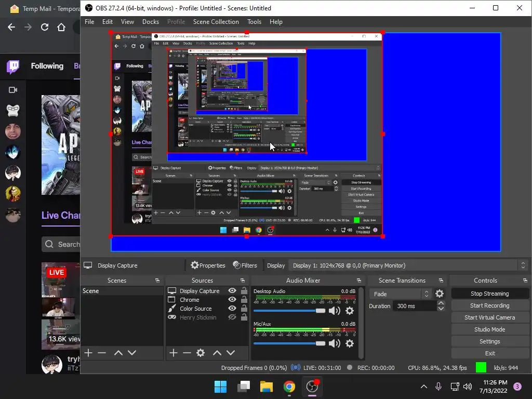Switch to Chrome from taskbar
This screenshot has width=532, height=399.
[x=289, y=387]
